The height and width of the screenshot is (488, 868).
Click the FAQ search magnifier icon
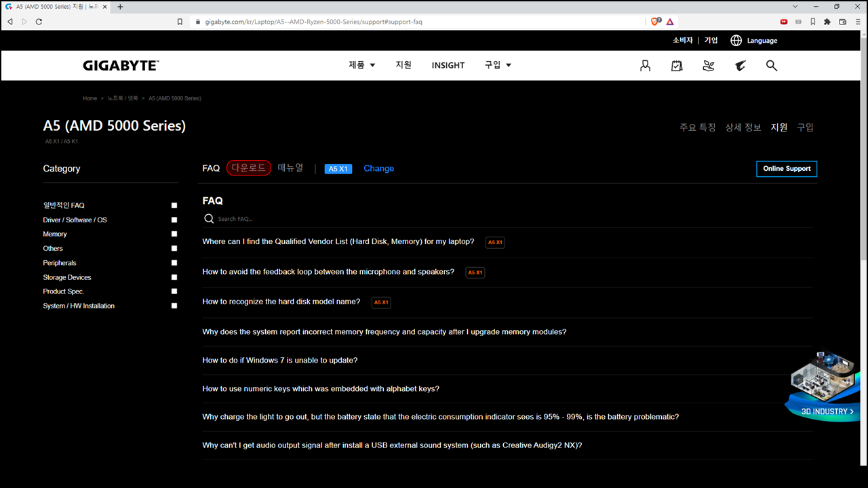point(209,219)
